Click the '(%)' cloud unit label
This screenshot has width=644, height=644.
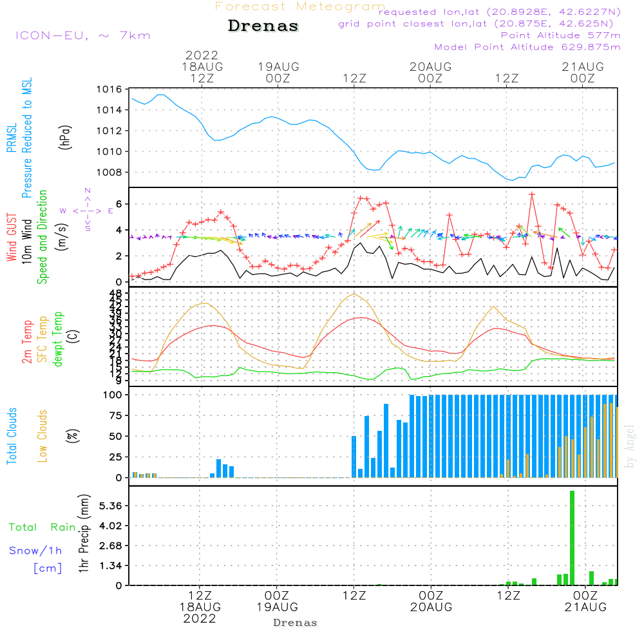[72, 436]
